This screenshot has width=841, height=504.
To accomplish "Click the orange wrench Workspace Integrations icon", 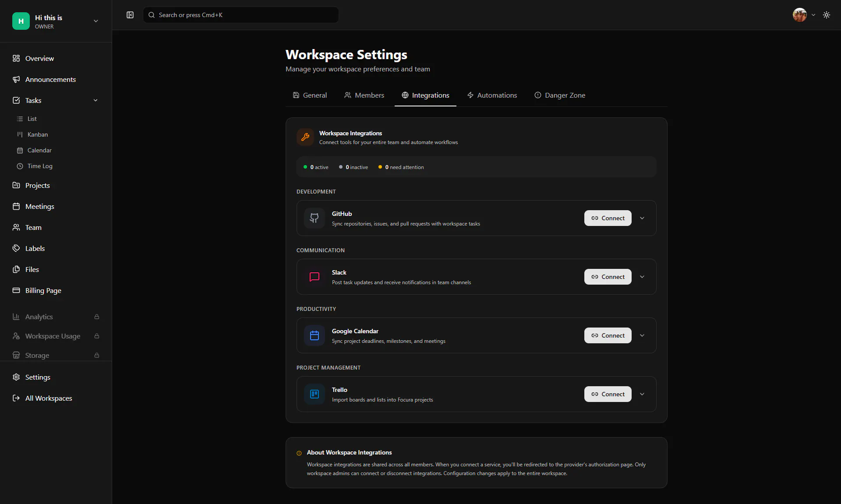I will pyautogui.click(x=305, y=137).
